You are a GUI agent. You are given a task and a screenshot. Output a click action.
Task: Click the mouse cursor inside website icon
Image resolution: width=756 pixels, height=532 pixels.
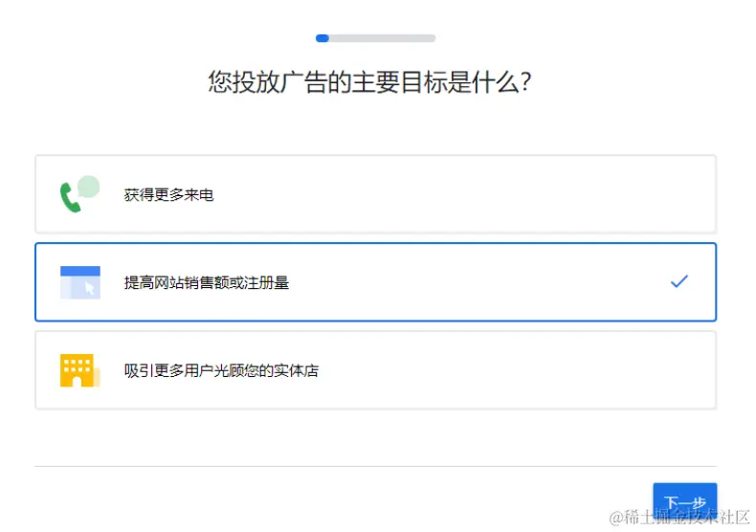click(91, 288)
